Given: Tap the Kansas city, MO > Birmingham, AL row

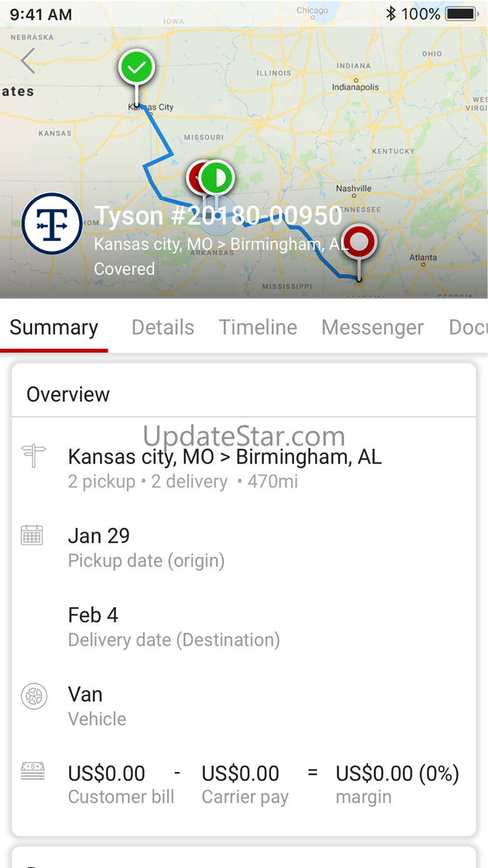Looking at the screenshot, I should pyautogui.click(x=244, y=467).
